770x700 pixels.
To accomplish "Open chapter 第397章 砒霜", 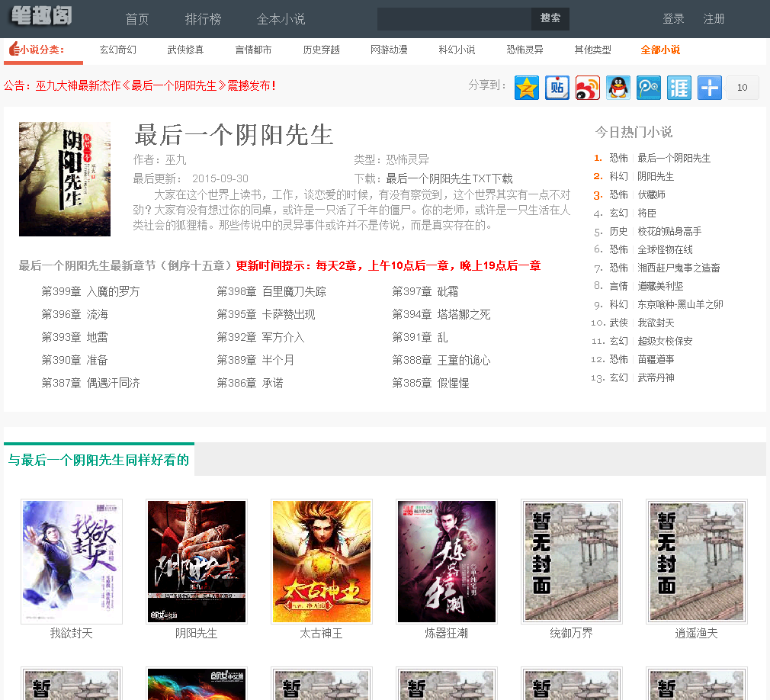I will click(425, 291).
